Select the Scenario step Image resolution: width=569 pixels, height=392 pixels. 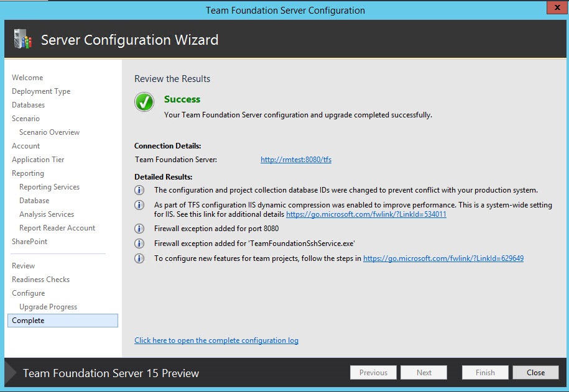coord(25,119)
